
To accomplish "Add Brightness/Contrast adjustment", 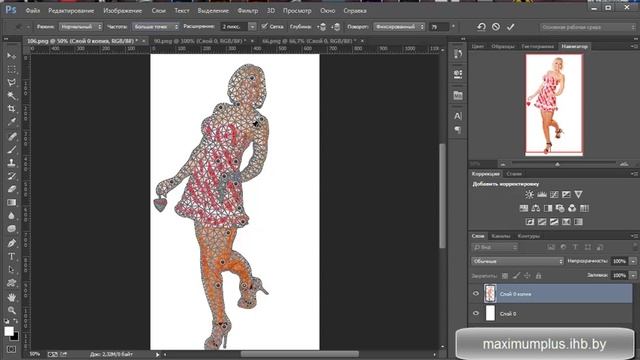I will point(529,195).
